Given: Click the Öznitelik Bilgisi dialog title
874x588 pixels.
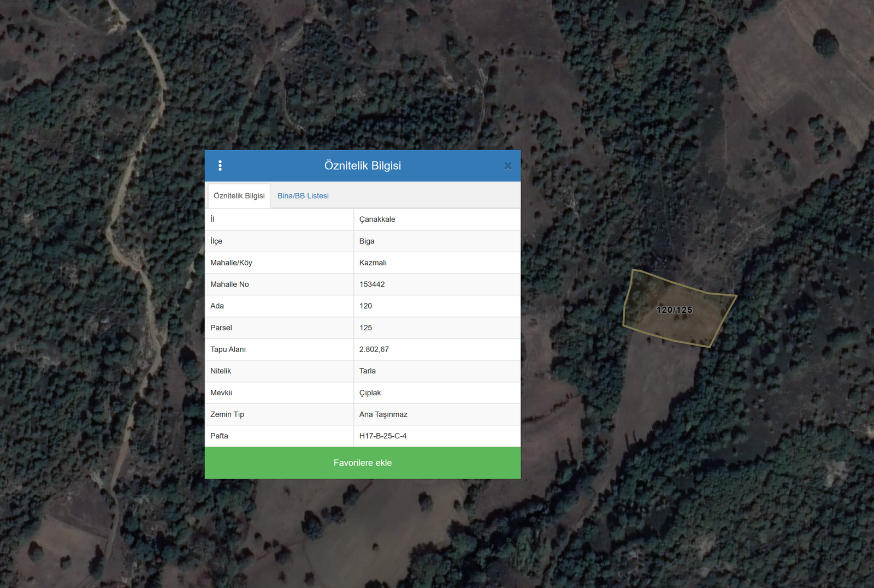Looking at the screenshot, I should pyautogui.click(x=363, y=165).
